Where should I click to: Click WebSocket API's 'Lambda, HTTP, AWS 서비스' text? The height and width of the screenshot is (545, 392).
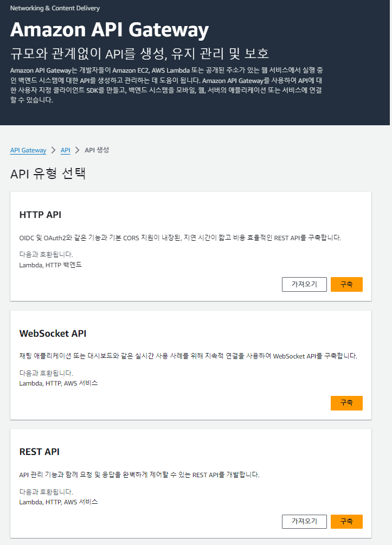tap(59, 383)
